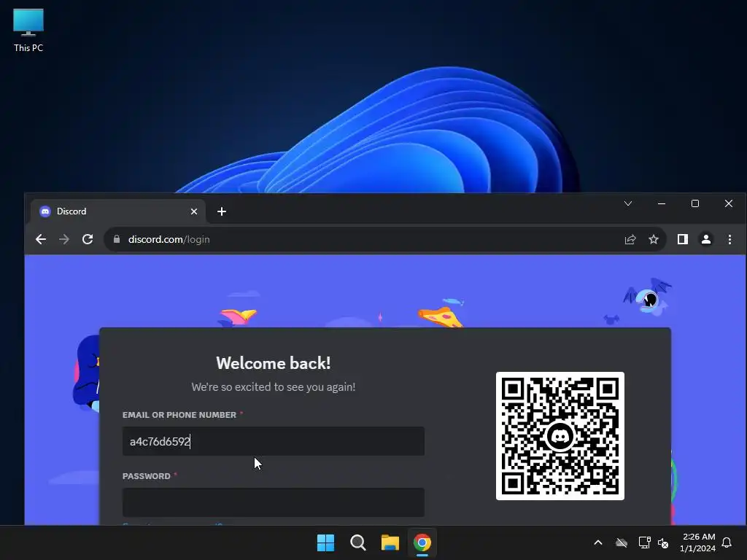Open a new Chrome tab
Viewport: 747px width, 560px height.
(x=222, y=211)
